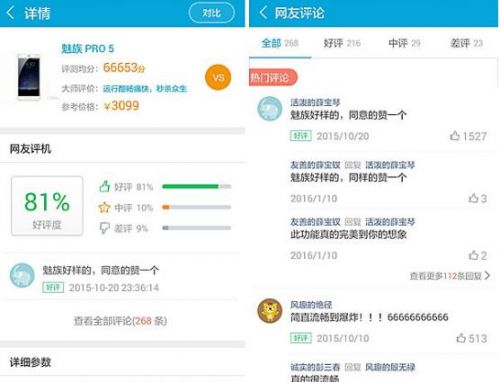
Task: Tap the orange 中评 10% progress bar
Action: [197, 207]
